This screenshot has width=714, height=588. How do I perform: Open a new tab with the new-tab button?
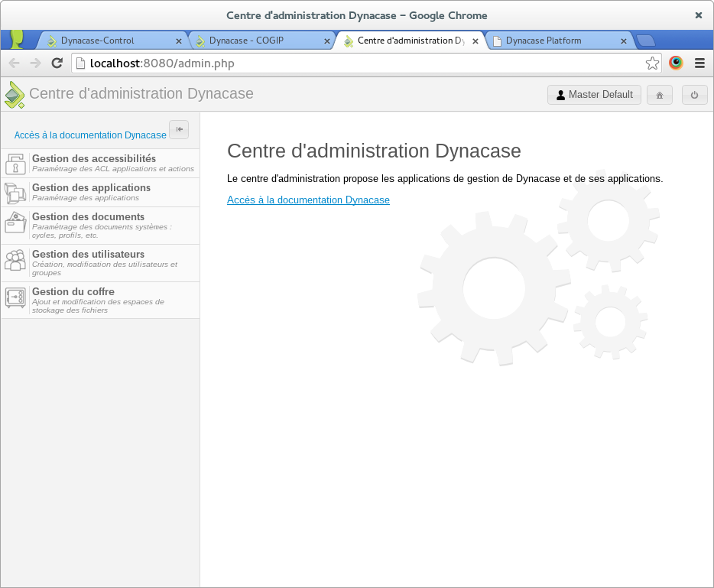coord(645,41)
